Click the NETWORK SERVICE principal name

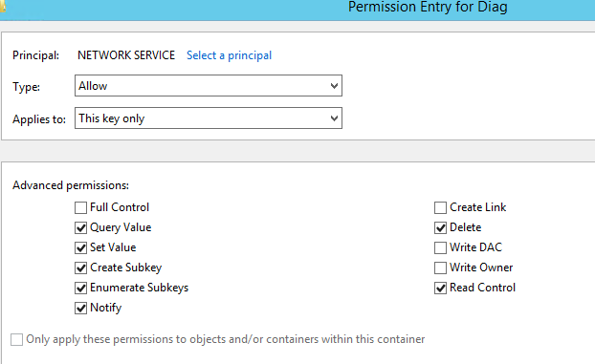click(x=126, y=55)
